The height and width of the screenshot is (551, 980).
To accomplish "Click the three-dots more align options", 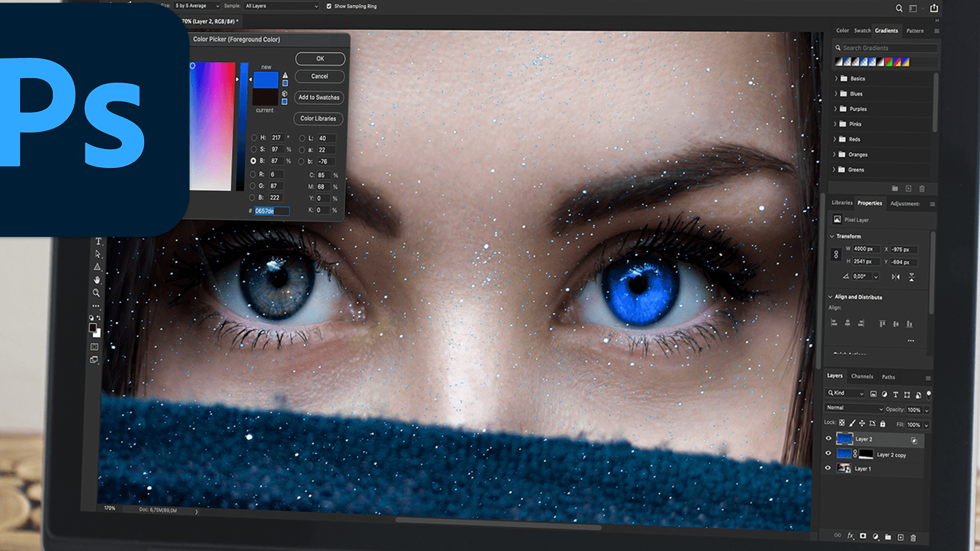I will pos(911,341).
